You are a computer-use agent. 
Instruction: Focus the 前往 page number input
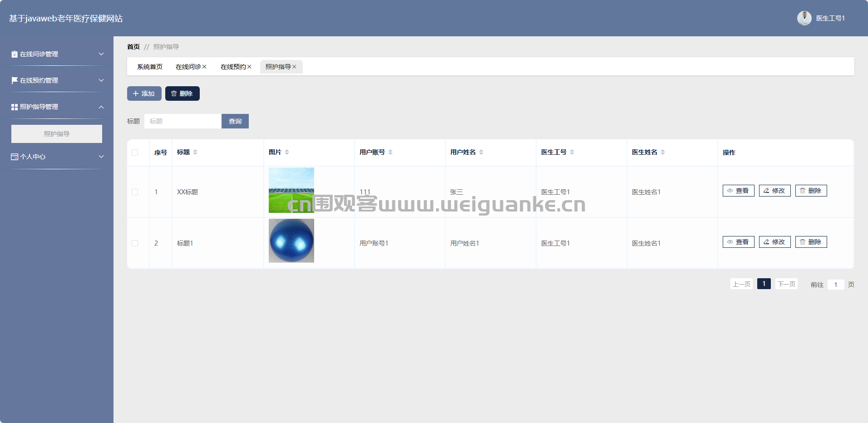836,285
